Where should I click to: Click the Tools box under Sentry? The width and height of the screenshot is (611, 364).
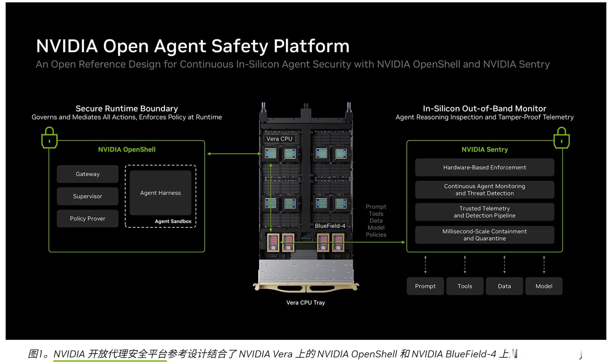[x=465, y=286]
